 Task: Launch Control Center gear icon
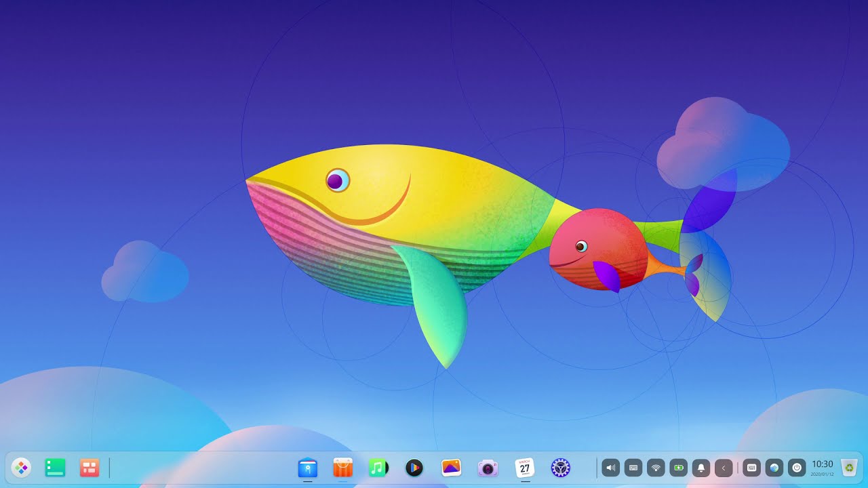coord(560,468)
